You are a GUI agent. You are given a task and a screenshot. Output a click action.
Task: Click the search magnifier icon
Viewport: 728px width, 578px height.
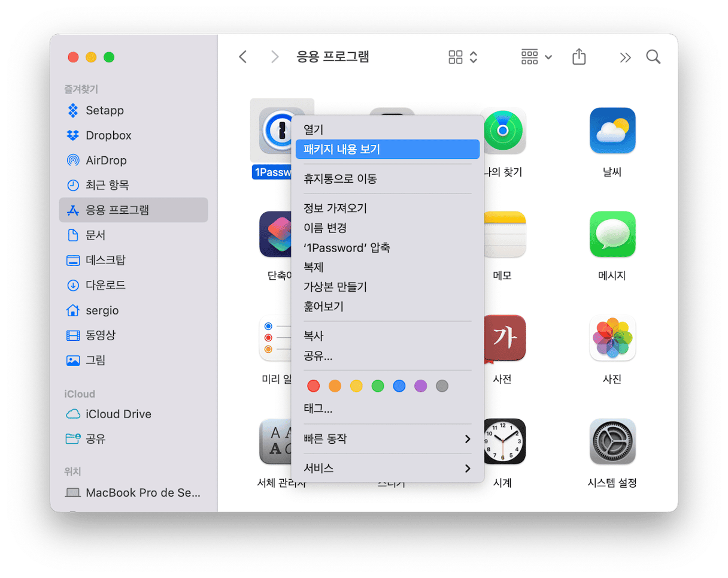[x=653, y=57]
